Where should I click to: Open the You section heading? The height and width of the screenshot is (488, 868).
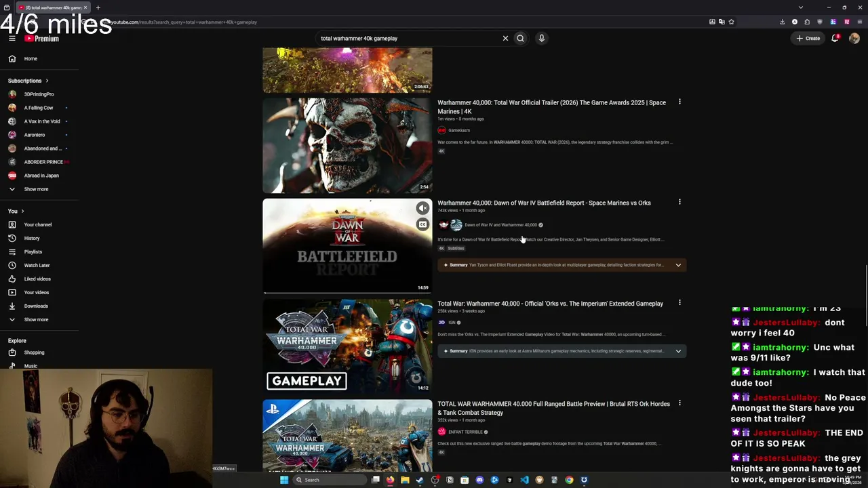pos(16,211)
